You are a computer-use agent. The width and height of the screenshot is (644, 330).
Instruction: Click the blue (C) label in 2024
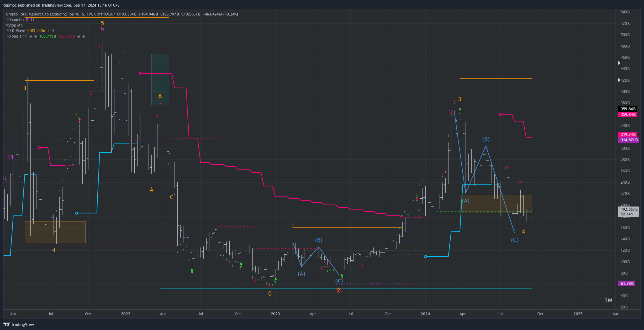tap(515, 240)
